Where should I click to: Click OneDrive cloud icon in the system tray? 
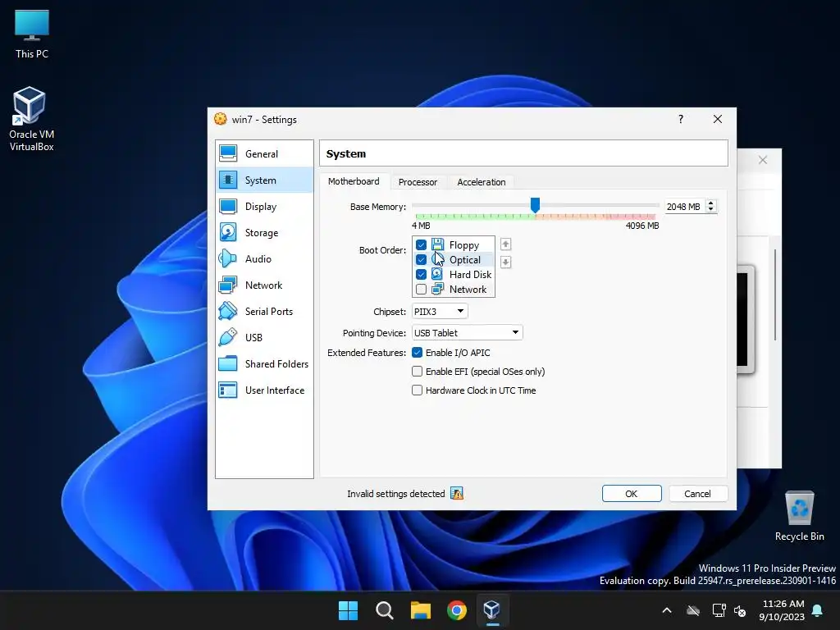click(693, 610)
